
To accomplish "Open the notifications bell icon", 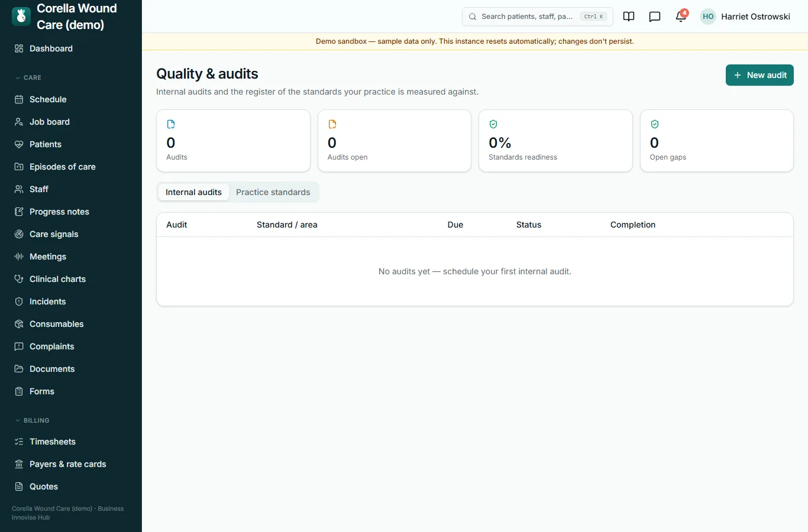I will click(681, 17).
